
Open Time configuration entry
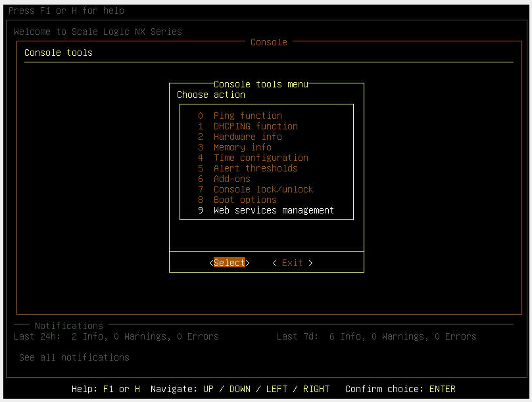pos(253,158)
